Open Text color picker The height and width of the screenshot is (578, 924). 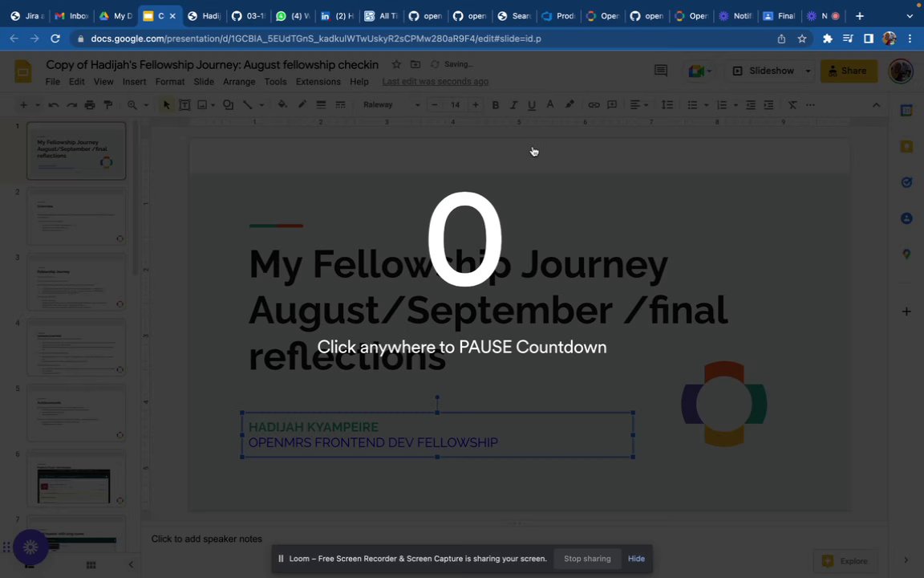(x=549, y=105)
